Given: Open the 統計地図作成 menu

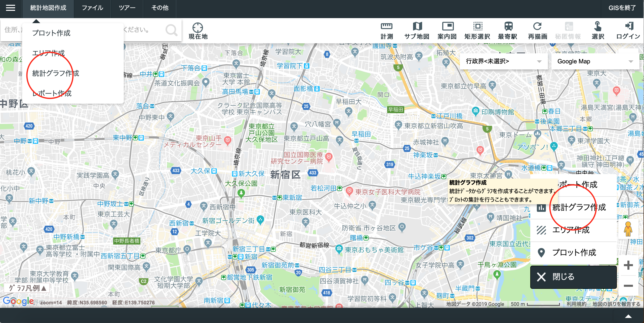Looking at the screenshot, I should 48,8.
